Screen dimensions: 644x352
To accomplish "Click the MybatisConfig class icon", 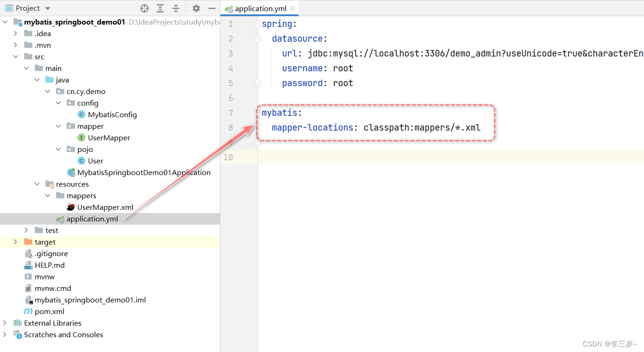I will click(81, 114).
